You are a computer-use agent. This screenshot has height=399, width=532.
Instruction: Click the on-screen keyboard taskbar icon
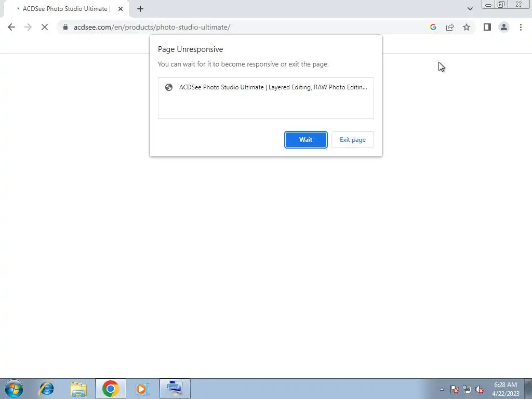pos(175,389)
